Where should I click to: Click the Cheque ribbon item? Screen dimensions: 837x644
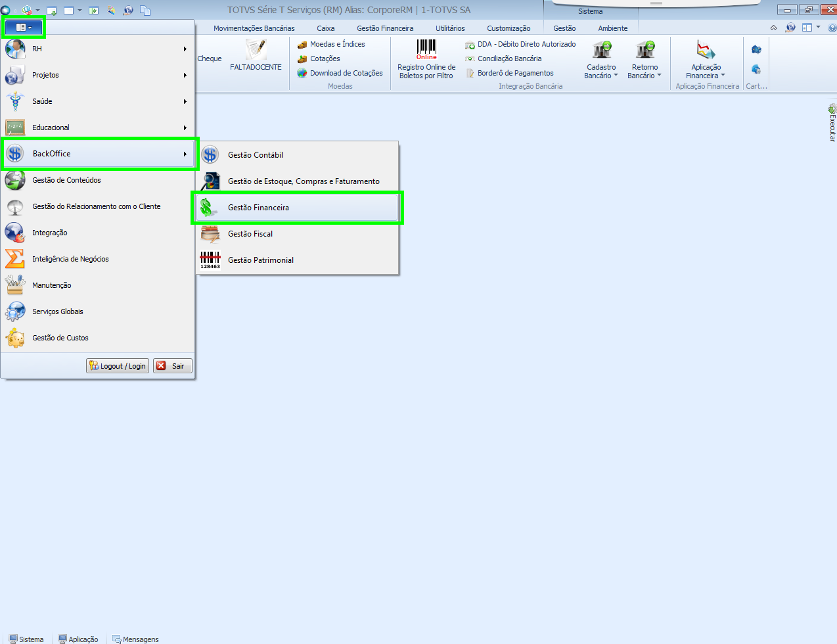[210, 58]
